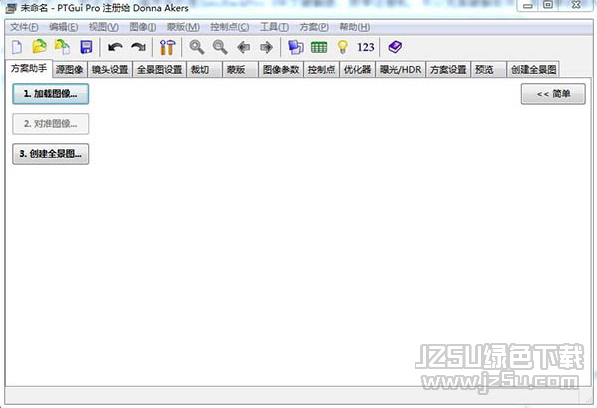This screenshot has height=408, width=597.
Task: Switch to the 创建全景图 tab
Action: [x=533, y=70]
